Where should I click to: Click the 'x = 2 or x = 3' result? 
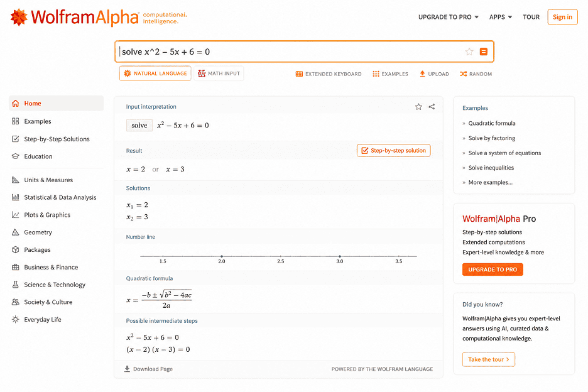[x=155, y=169]
